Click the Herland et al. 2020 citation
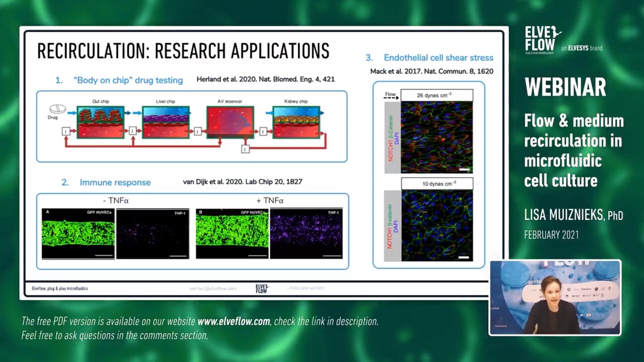644x362 pixels. [x=265, y=80]
